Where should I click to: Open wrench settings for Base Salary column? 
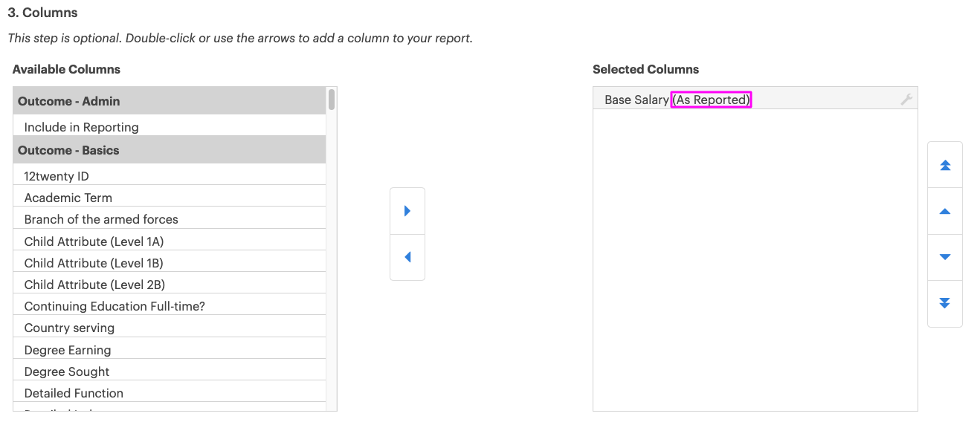(906, 100)
